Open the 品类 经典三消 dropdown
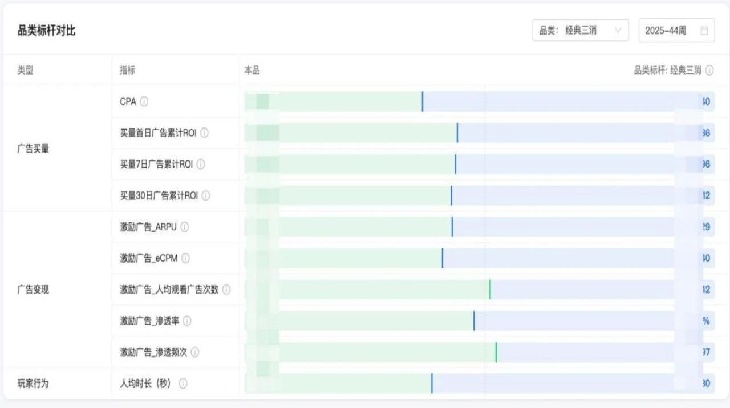Screen dimensions: 730x408 pyautogui.click(x=580, y=31)
